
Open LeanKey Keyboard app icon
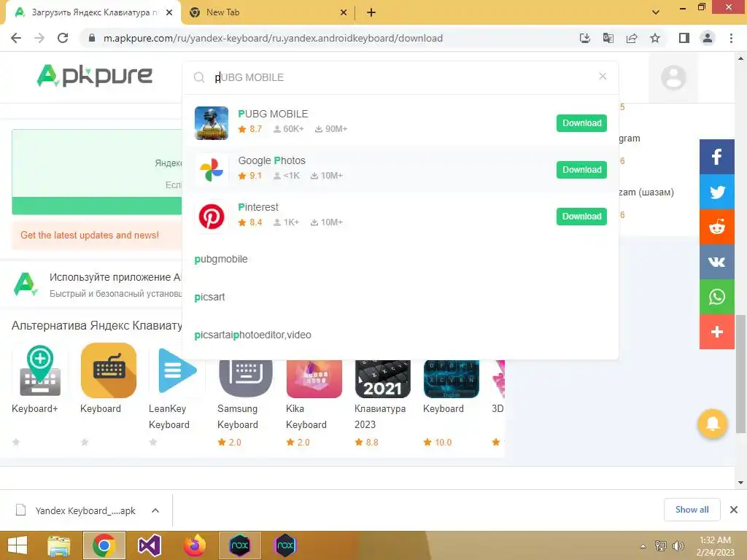click(177, 370)
